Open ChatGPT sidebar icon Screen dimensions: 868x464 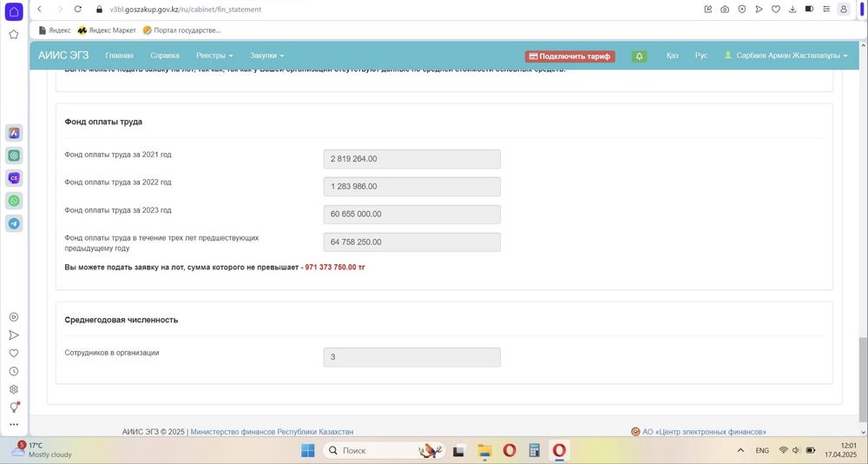coord(15,156)
